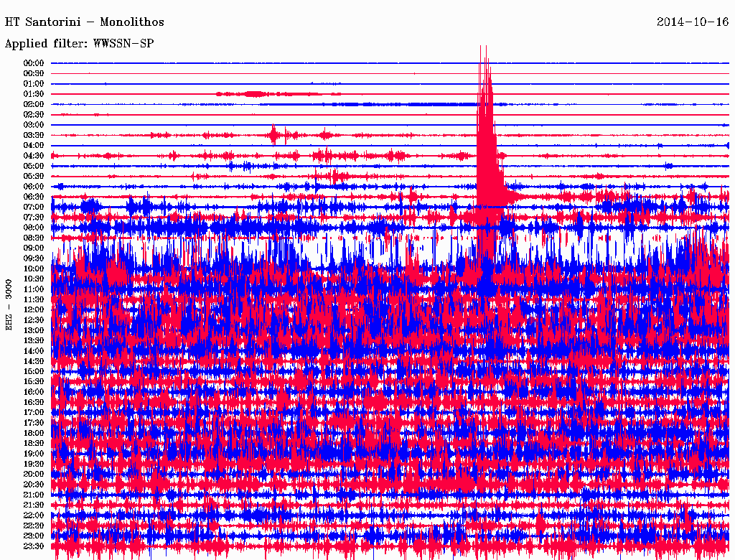Click the '11:30' time label

coord(34,299)
